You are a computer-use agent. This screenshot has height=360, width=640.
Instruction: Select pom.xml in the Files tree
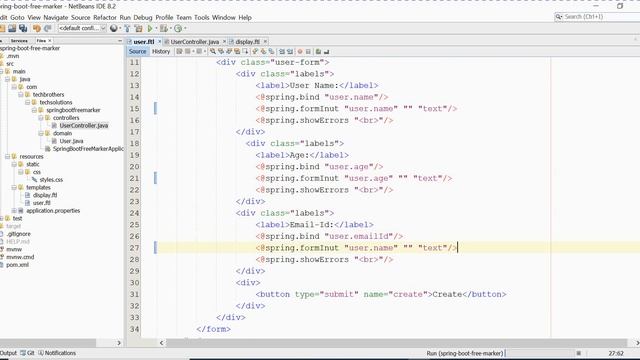[17, 265]
